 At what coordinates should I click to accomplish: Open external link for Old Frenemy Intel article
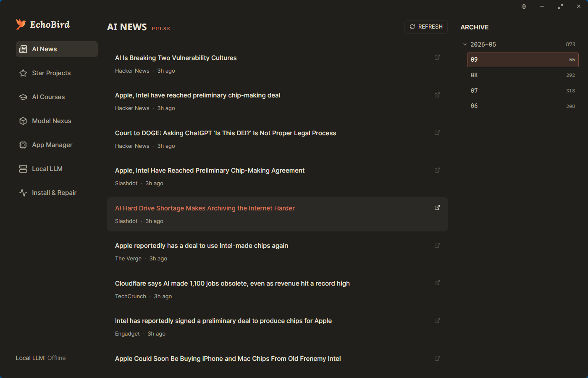pyautogui.click(x=437, y=358)
